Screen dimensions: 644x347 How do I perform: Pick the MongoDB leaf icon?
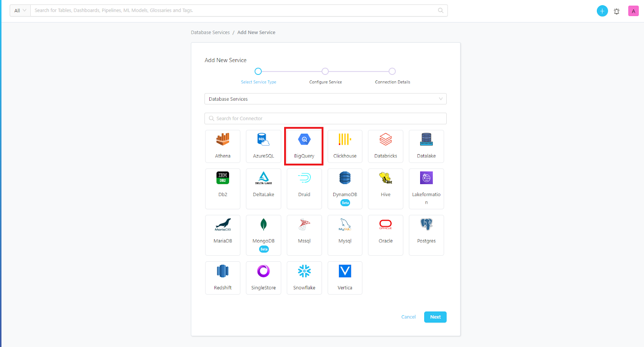(x=263, y=224)
